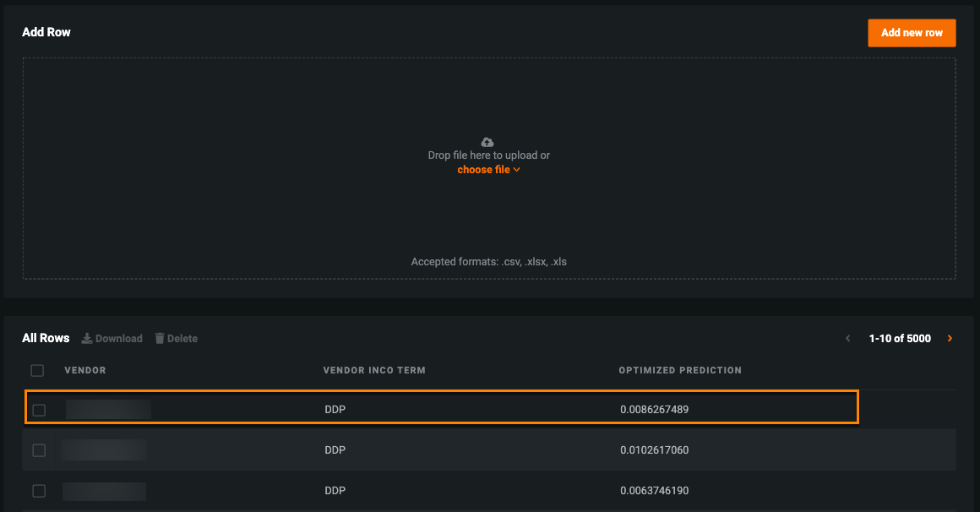Select the checkbox for the 0.0063746190 row
This screenshot has height=512, width=980.
click(39, 491)
